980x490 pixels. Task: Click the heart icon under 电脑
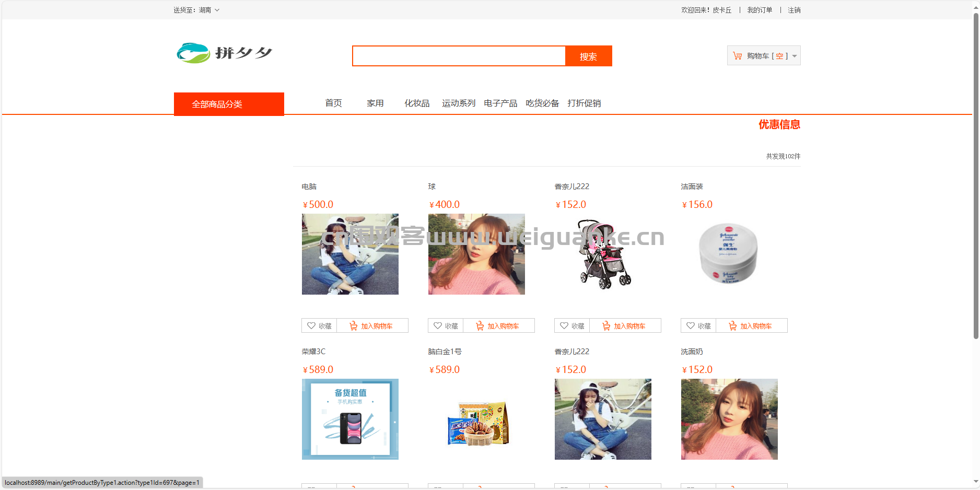point(311,325)
